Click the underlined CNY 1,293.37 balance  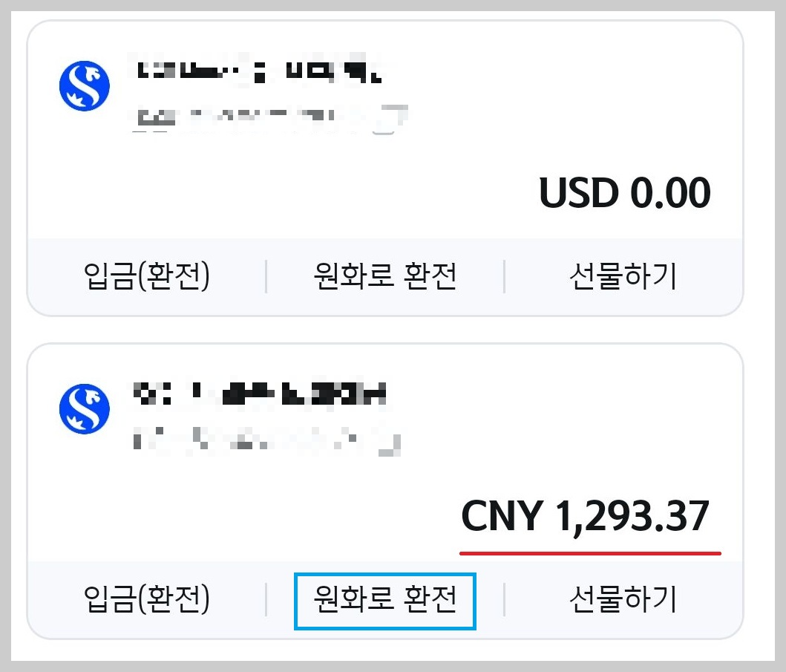point(586,518)
